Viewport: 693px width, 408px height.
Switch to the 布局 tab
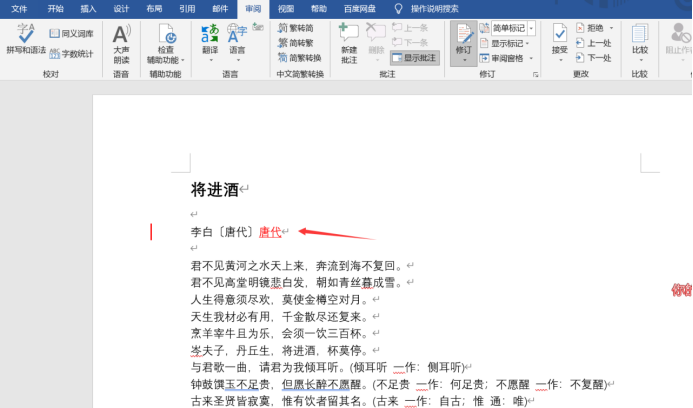[154, 8]
